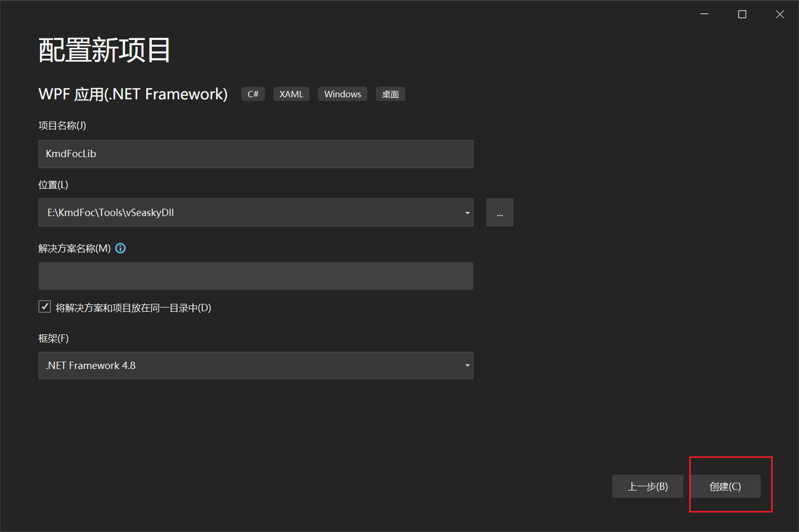Click the project name field containing KmdFocLib
The width and height of the screenshot is (799, 532).
(x=256, y=154)
